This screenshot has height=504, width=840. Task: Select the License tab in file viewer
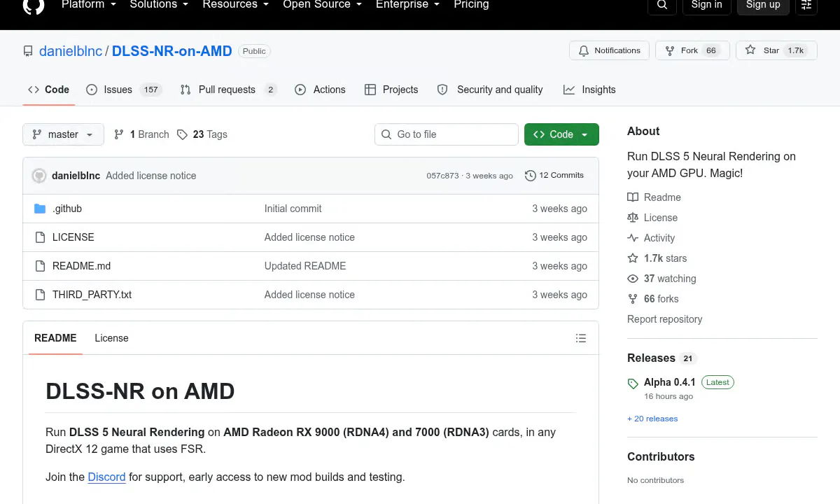coord(111,338)
